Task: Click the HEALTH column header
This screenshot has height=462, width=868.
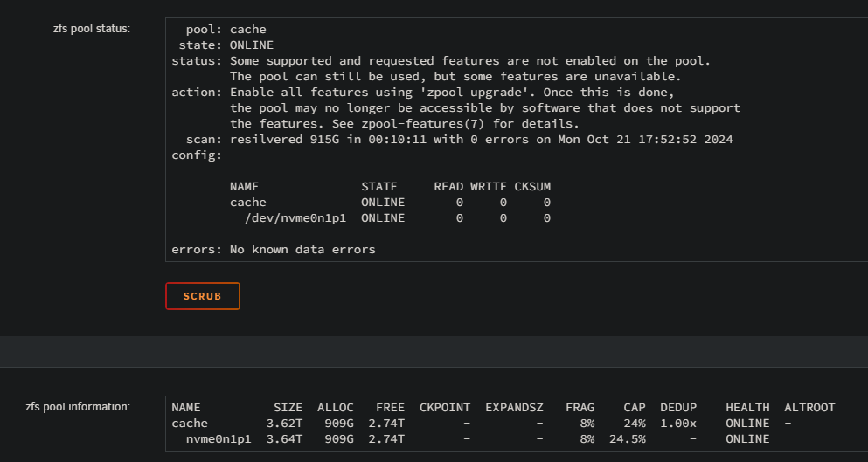Action: (747, 408)
